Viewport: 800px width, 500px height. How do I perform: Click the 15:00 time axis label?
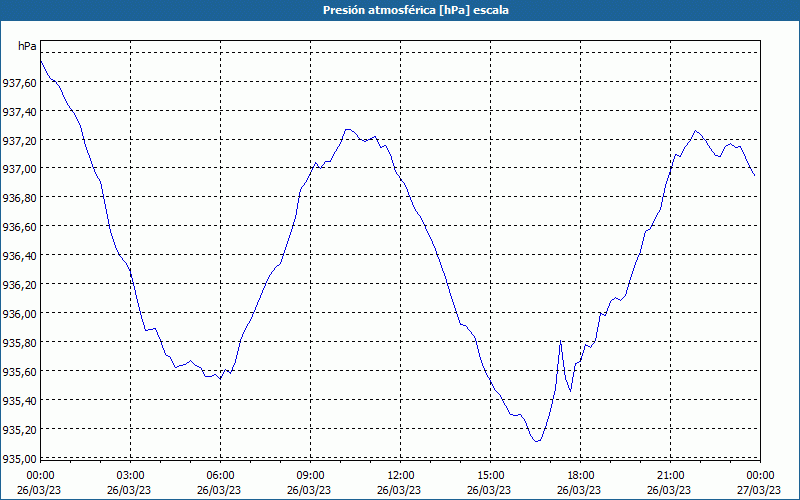(490, 476)
